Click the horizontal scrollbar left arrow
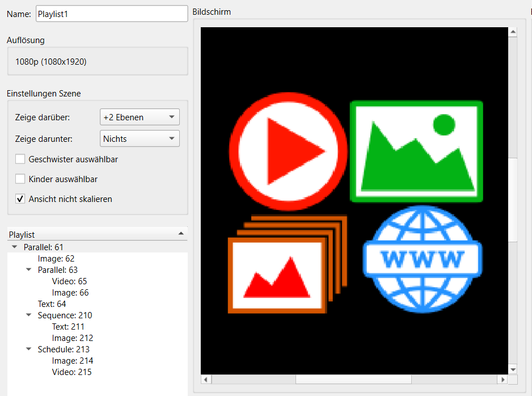The width and height of the screenshot is (532, 396). pyautogui.click(x=206, y=379)
